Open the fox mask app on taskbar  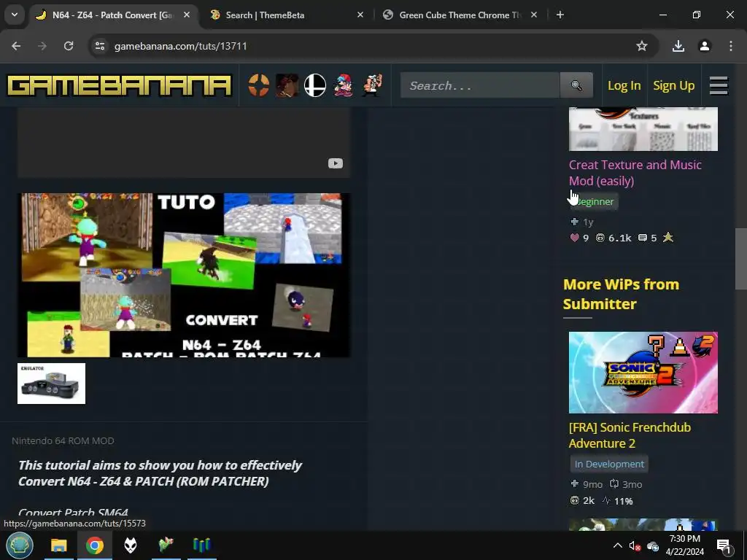coord(131,545)
